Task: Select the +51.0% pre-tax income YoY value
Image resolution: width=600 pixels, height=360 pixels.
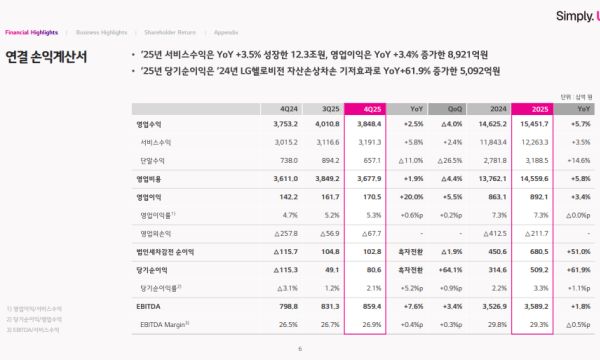Action: tap(579, 252)
